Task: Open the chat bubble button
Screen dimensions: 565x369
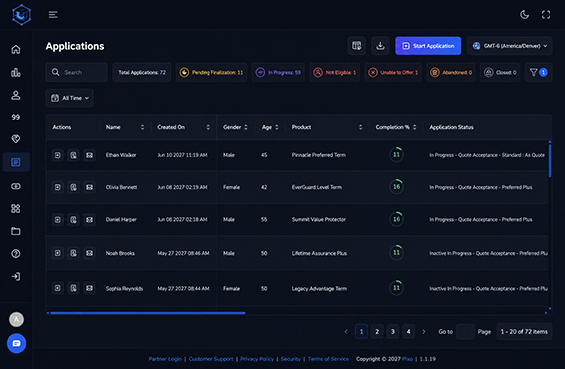Action: [16, 343]
